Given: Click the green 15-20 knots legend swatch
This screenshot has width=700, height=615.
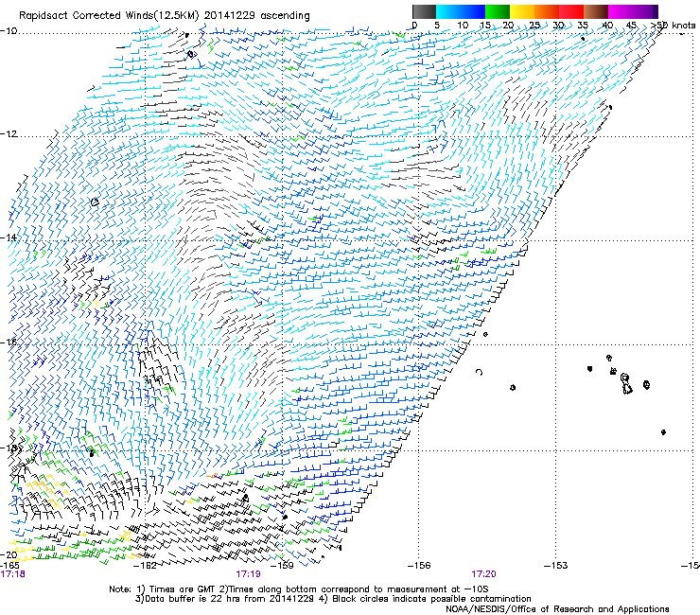Looking at the screenshot, I should click(x=498, y=11).
